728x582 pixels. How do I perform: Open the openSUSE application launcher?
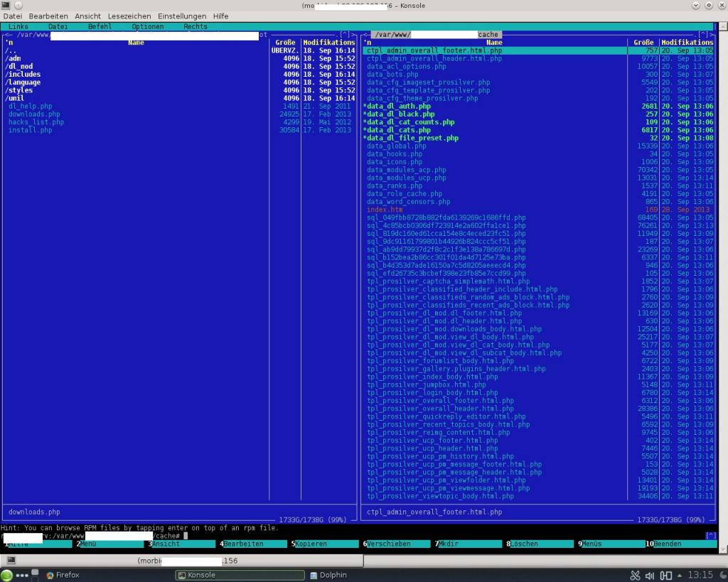pyautogui.click(x=7, y=575)
